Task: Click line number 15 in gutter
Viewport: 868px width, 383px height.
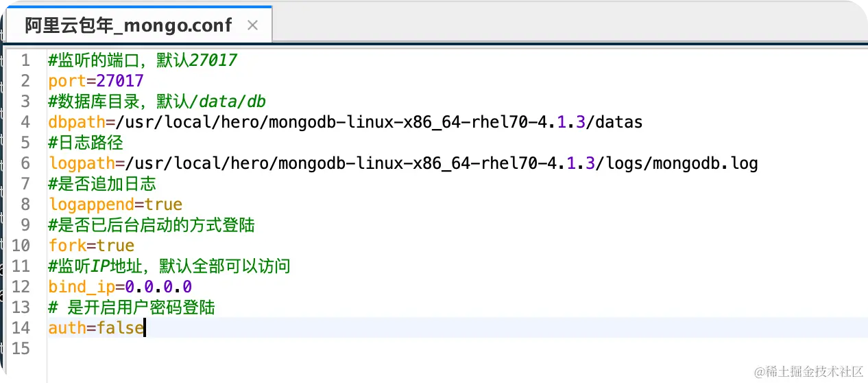Action: 21,349
